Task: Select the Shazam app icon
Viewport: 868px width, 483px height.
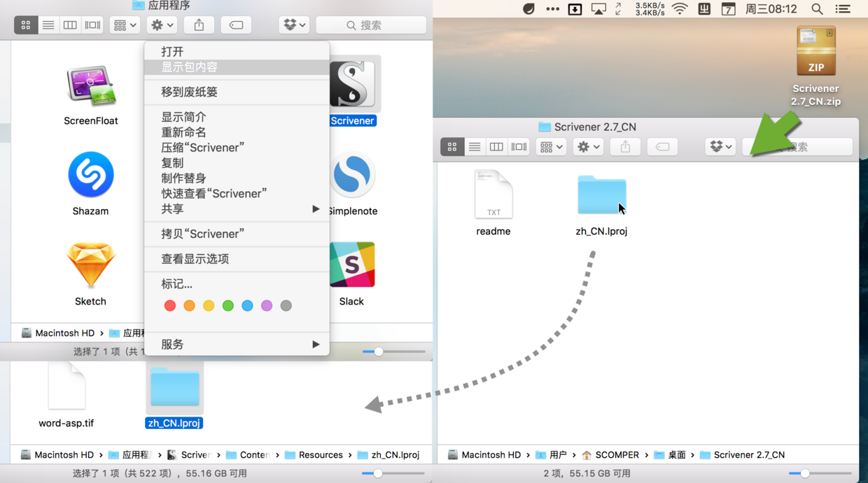Action: coord(91,174)
